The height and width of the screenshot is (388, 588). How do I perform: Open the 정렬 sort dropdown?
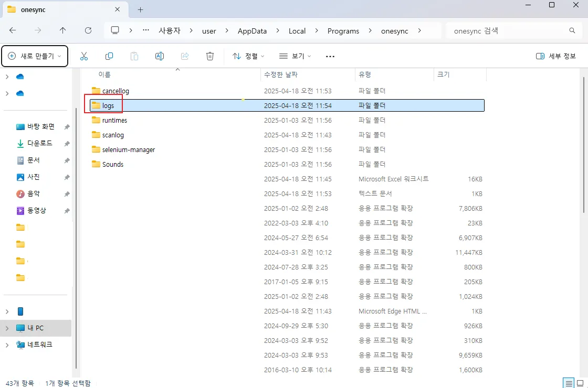point(248,56)
